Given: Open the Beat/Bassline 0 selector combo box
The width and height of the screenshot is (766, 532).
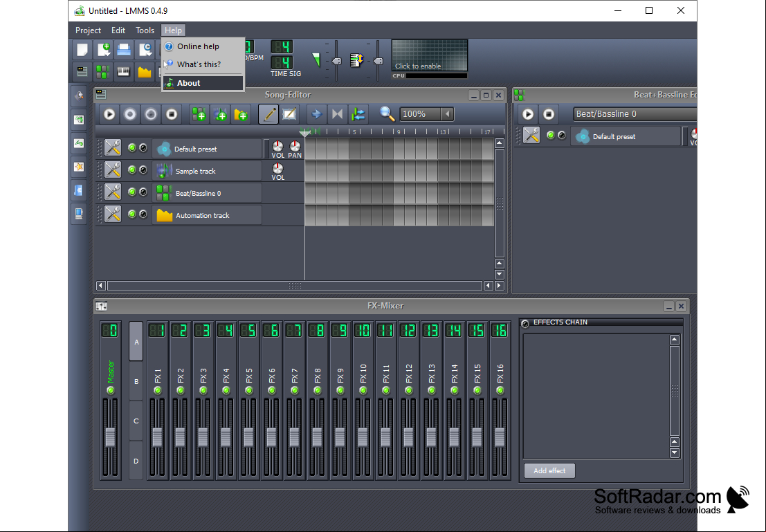Looking at the screenshot, I should 635,114.
